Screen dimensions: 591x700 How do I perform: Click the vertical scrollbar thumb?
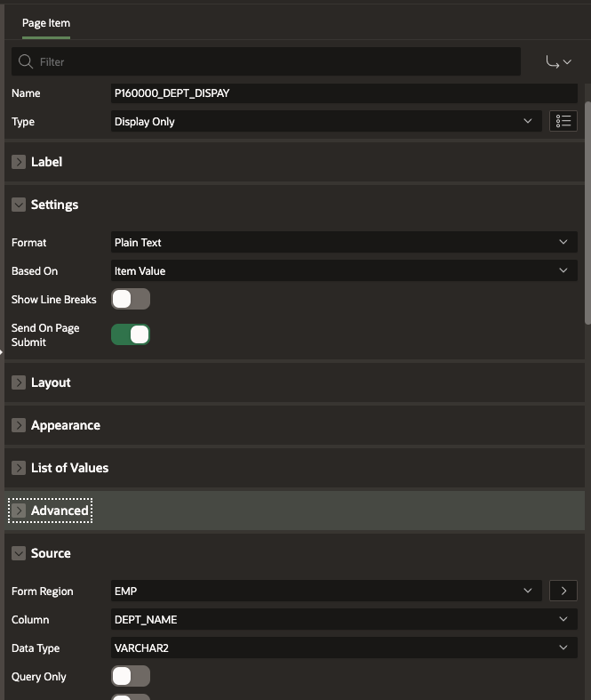[587, 213]
